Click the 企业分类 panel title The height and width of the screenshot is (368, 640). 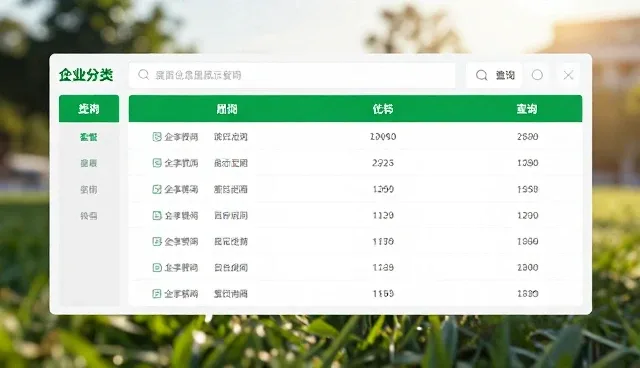pos(86,75)
